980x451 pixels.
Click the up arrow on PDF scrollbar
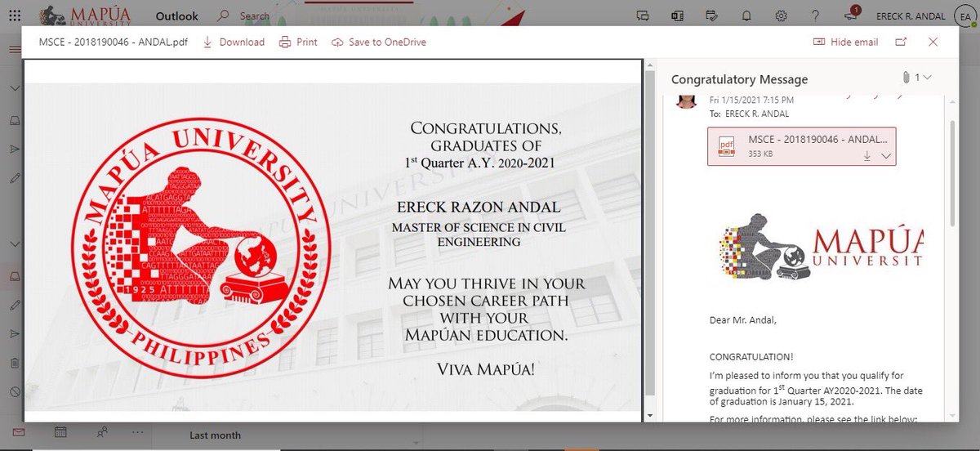(x=650, y=65)
